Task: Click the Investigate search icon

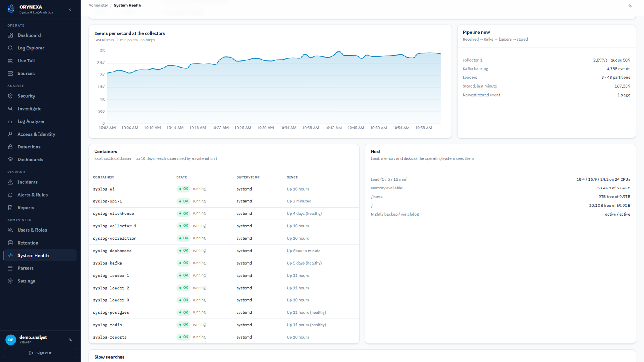Action: pyautogui.click(x=10, y=109)
